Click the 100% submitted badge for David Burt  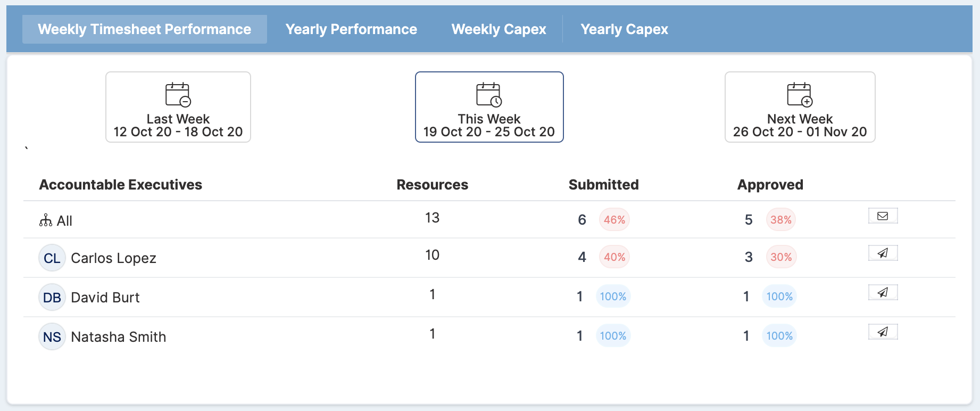click(x=613, y=297)
